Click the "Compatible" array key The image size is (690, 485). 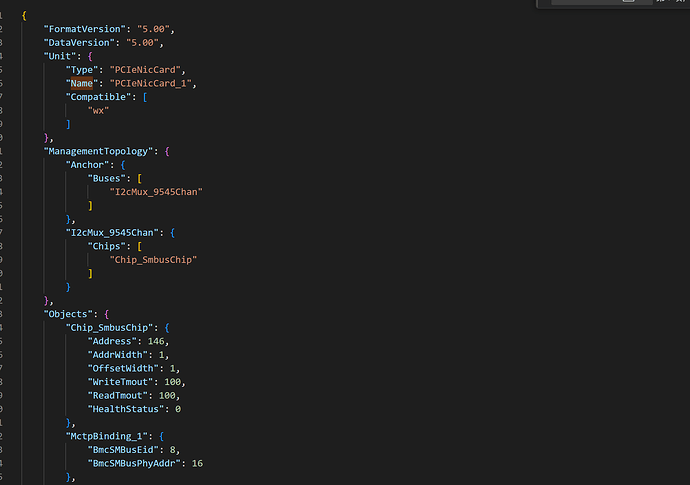click(x=101, y=97)
